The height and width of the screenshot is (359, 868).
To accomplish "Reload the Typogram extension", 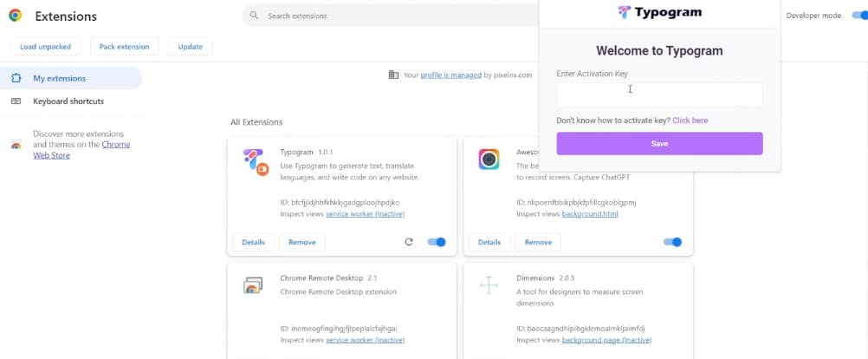I will [x=409, y=242].
